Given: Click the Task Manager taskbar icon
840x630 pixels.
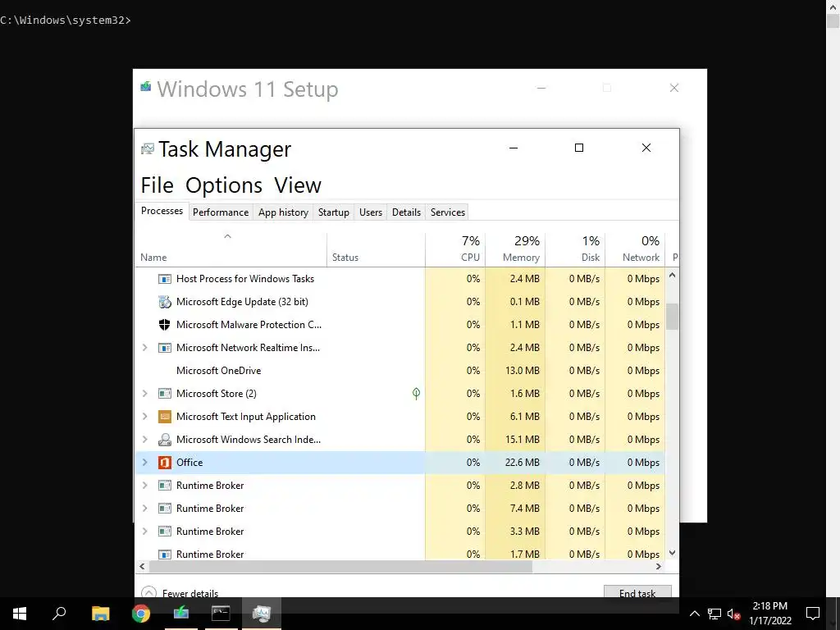Looking at the screenshot, I should 262,614.
